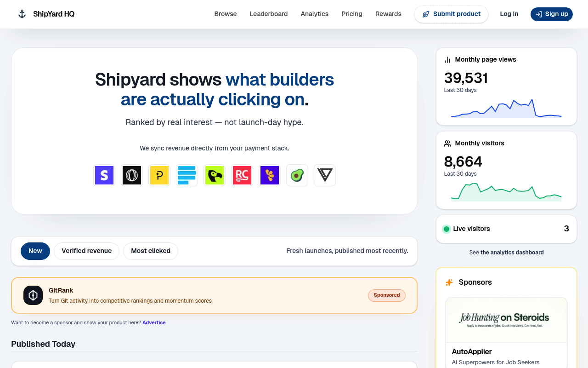This screenshot has width=588, height=368.
Task: Click the 'Fresh launches, published most recently.' text
Action: (347, 251)
